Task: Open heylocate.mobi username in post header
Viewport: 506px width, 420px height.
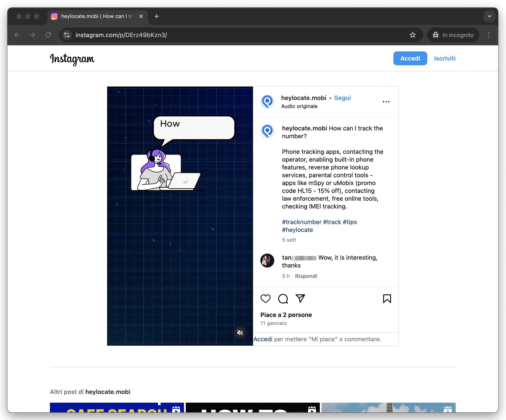Action: (x=304, y=98)
